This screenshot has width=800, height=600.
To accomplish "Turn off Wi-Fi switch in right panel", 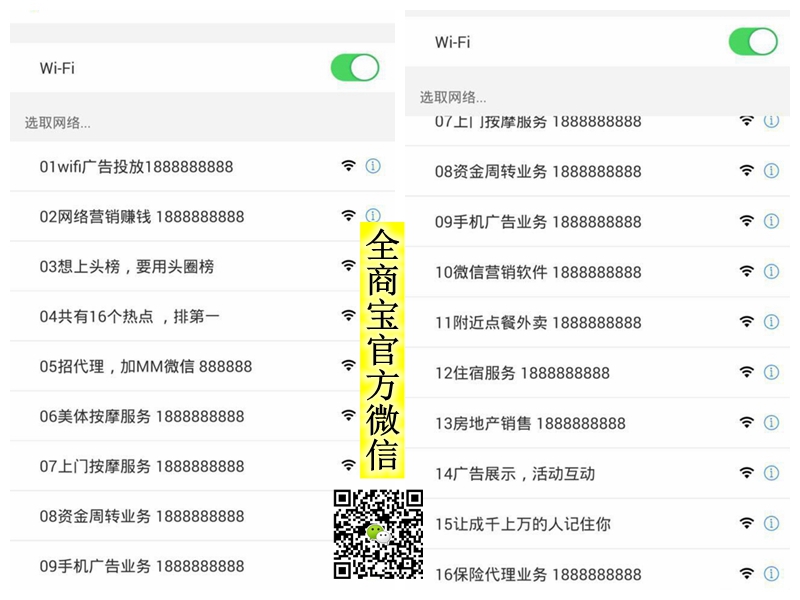I will pos(752,42).
